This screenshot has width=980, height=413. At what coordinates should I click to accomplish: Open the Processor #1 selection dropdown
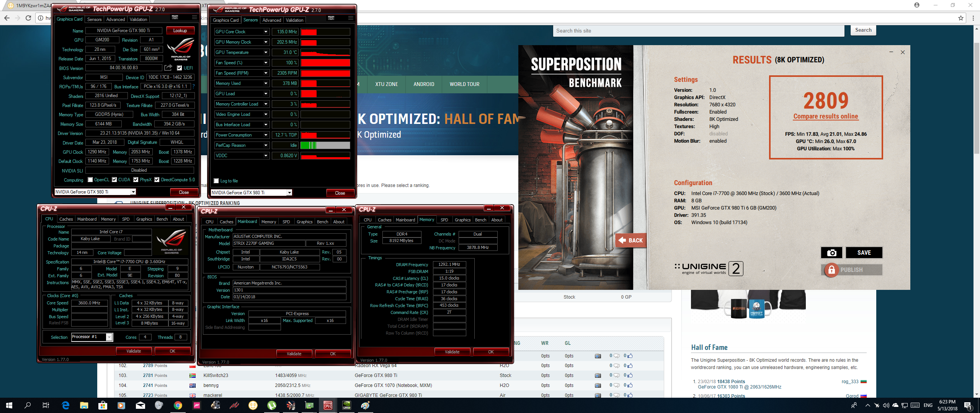[x=109, y=337]
